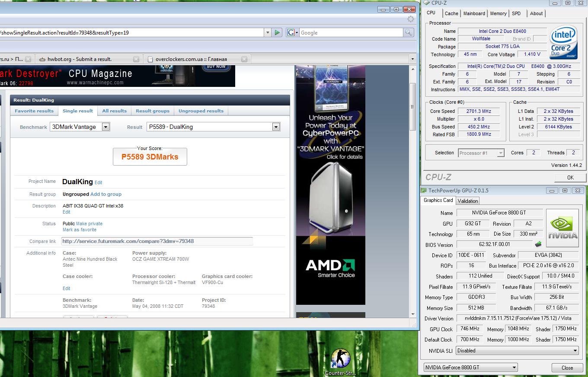Click the CyberPowerPC 3DMark Vantage ad banner
Screen dimensions: 588x377
click(331, 150)
